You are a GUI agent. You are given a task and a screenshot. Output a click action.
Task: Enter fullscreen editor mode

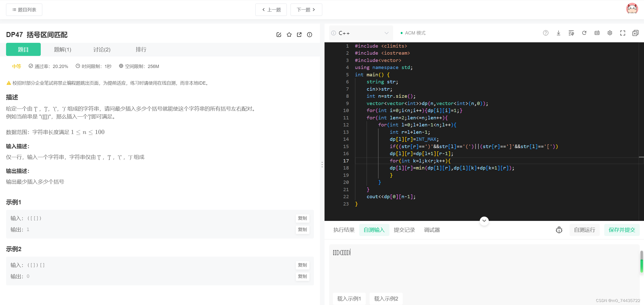(x=623, y=33)
